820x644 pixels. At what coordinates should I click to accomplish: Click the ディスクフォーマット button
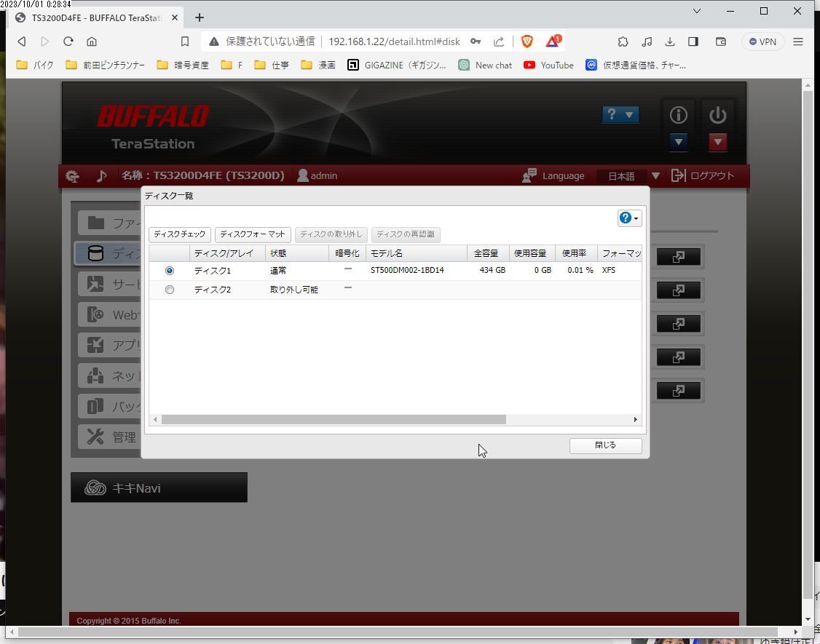click(253, 235)
